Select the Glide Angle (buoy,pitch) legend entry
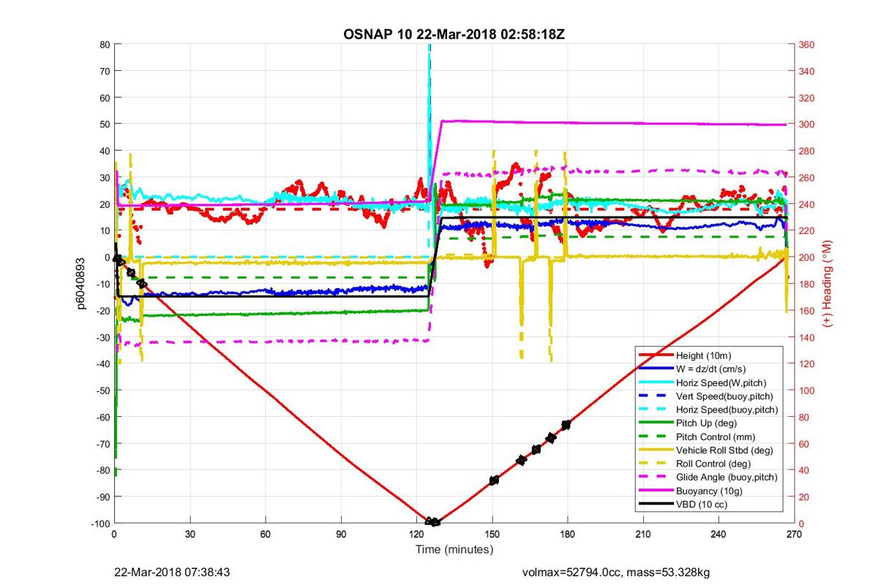The height and width of the screenshot is (588, 878). pos(709,477)
